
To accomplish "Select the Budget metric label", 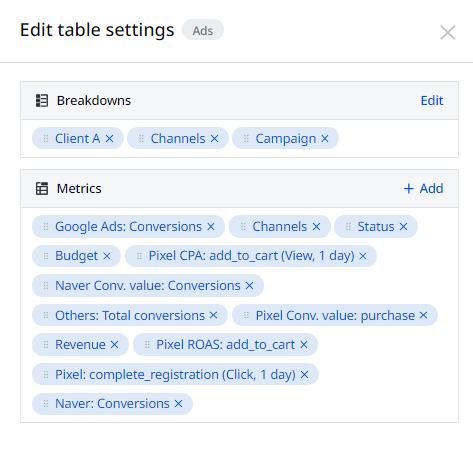I will (x=77, y=256).
